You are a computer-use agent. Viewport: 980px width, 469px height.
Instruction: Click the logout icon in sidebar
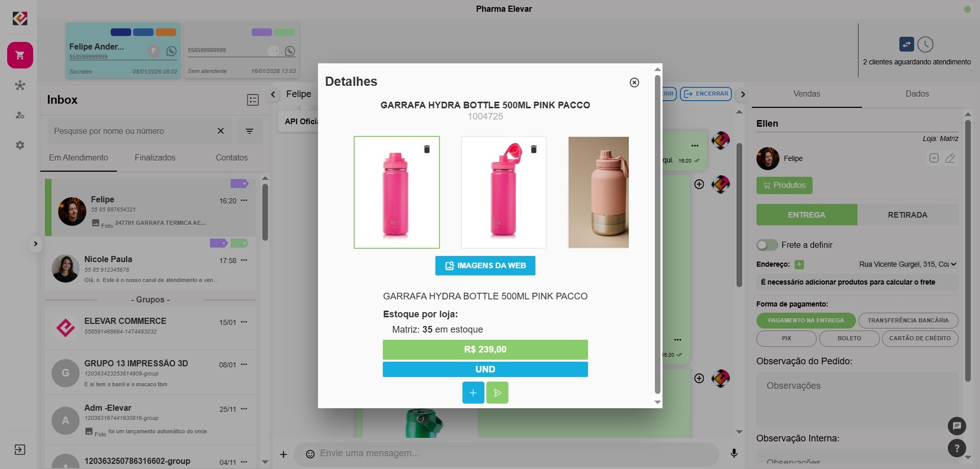(x=20, y=450)
